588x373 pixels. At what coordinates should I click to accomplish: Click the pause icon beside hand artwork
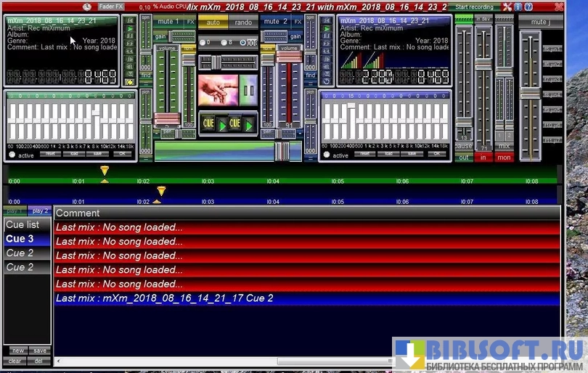tap(248, 91)
